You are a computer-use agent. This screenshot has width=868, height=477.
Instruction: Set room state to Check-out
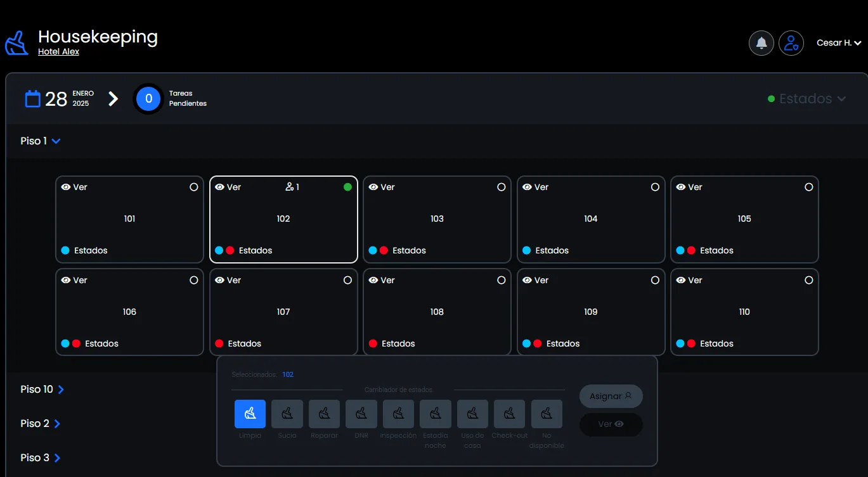coord(510,414)
